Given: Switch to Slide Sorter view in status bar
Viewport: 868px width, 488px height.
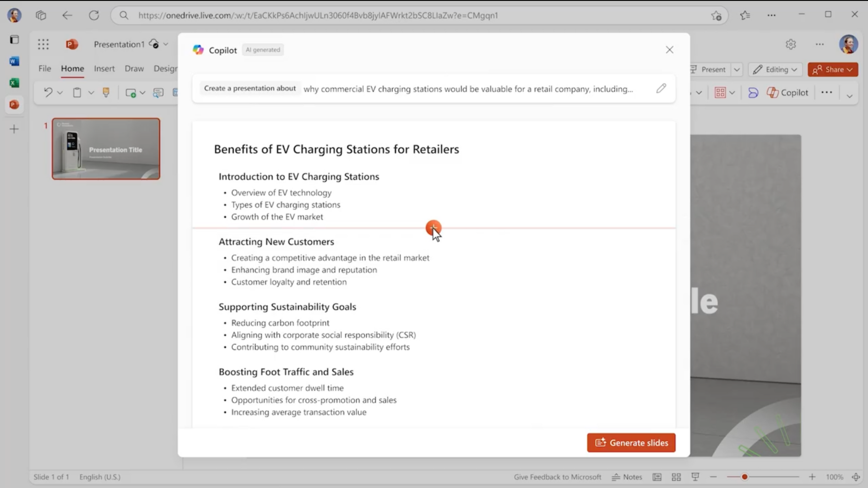Looking at the screenshot, I should tap(676, 477).
